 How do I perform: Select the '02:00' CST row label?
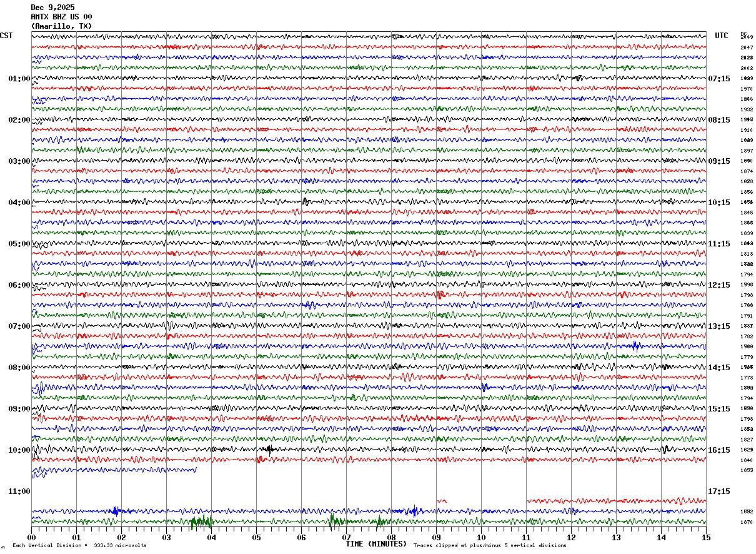pyautogui.click(x=19, y=120)
